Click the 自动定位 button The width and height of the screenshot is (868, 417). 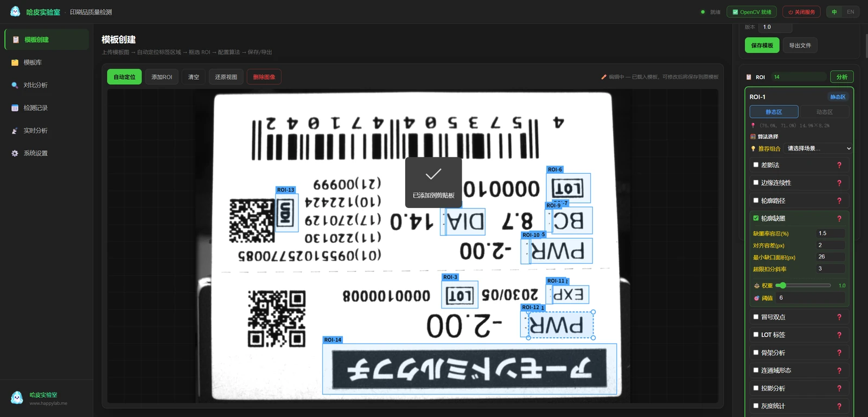[x=124, y=77]
